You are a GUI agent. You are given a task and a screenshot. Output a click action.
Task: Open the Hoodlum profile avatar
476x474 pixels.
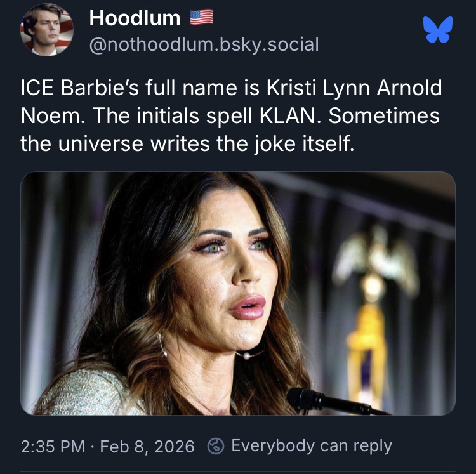point(47,30)
